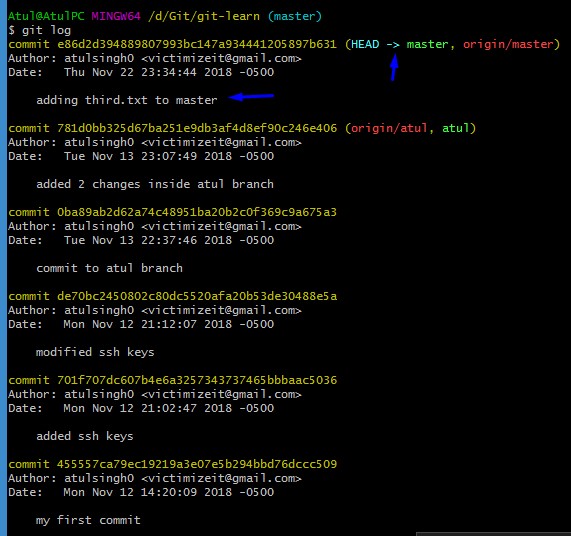Click commit hash starting with de70bc24
This screenshot has width=571, height=536.
(197, 296)
